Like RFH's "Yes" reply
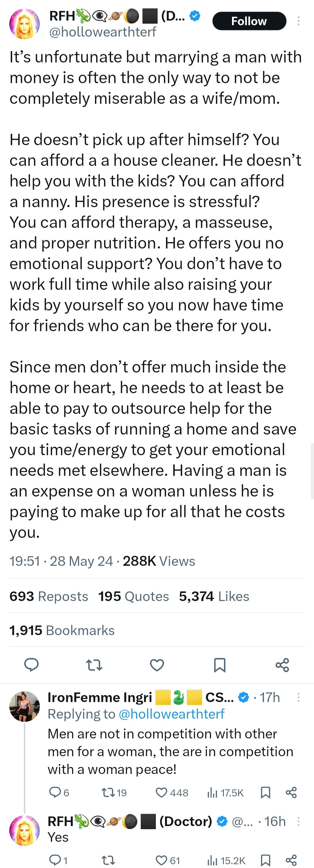The image size is (314, 868). 162,860
